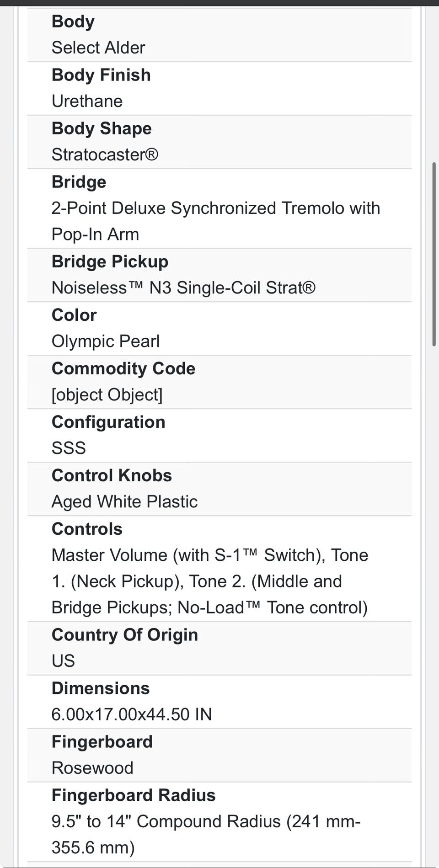This screenshot has width=439, height=868.
Task: Click the "US" country of origin value
Action: click(x=63, y=661)
